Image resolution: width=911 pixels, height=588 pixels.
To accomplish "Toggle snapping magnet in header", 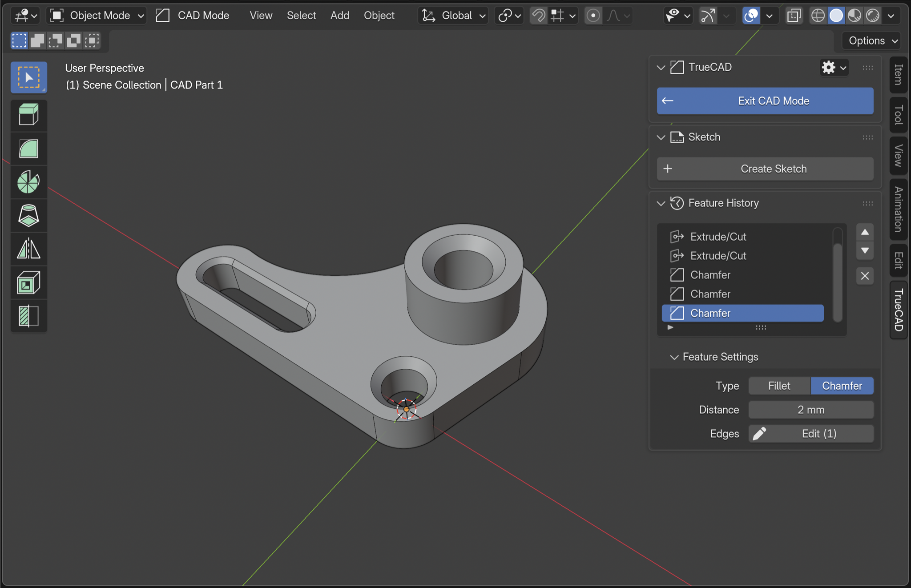I will (539, 16).
